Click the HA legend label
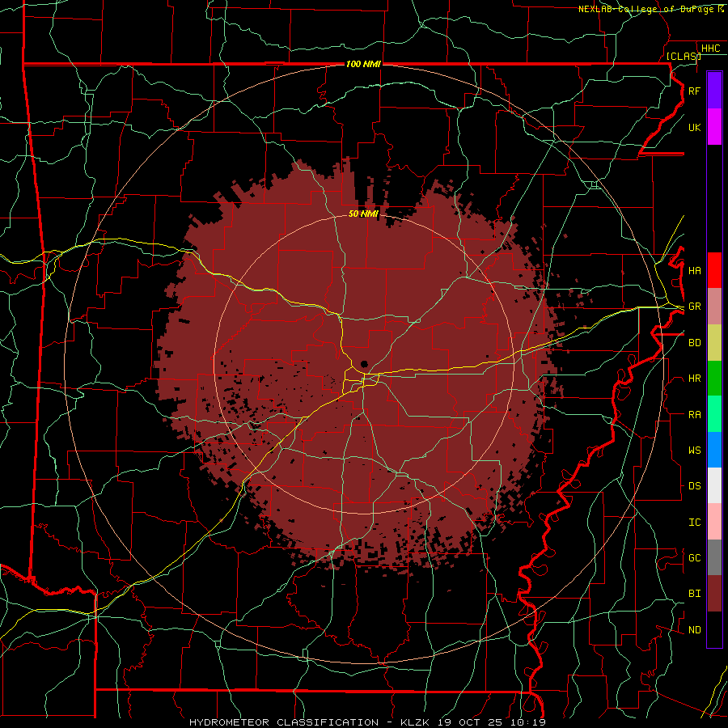Screen dimensions: 728x728 pyautogui.click(x=694, y=270)
